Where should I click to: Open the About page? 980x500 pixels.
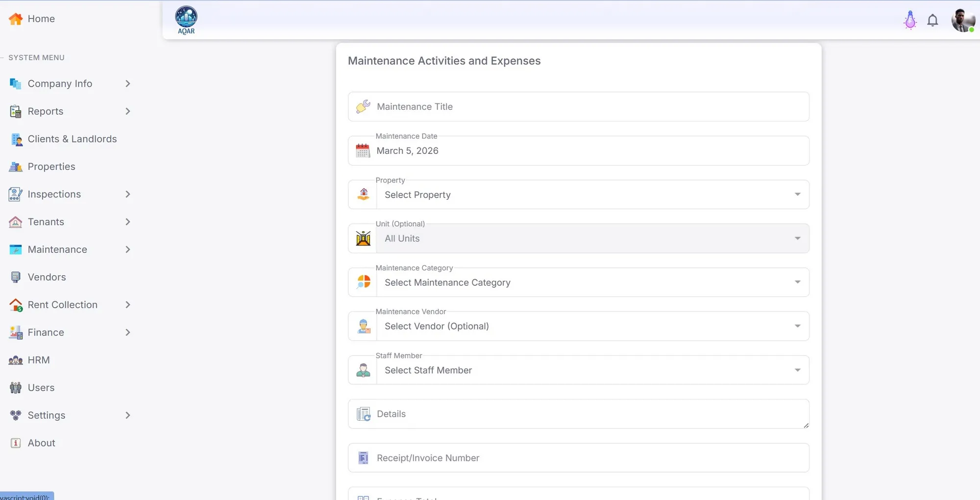(x=42, y=443)
